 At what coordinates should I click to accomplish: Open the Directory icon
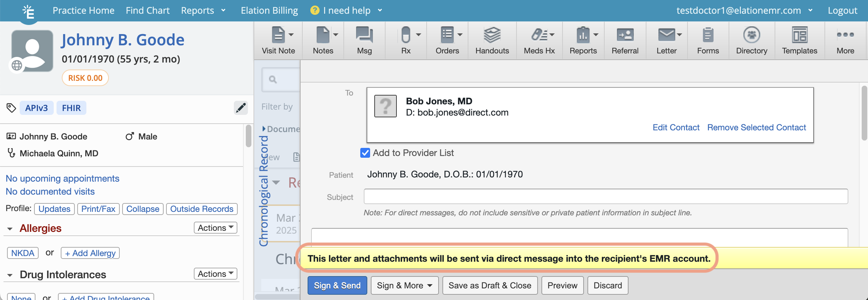point(751,35)
